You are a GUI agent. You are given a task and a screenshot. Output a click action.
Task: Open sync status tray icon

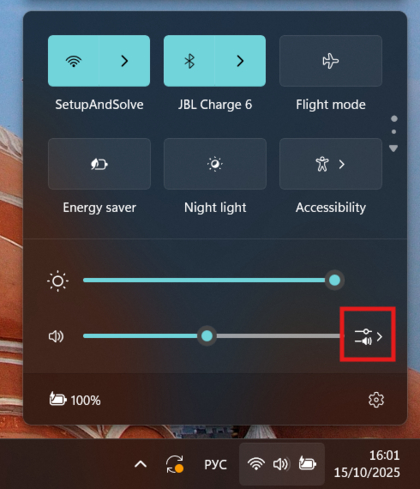click(x=174, y=464)
